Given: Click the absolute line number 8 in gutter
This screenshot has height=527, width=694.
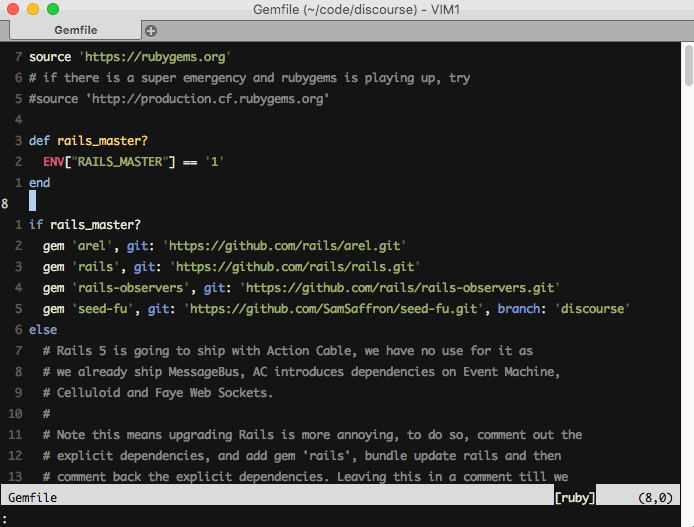Looking at the screenshot, I should (x=4, y=204).
